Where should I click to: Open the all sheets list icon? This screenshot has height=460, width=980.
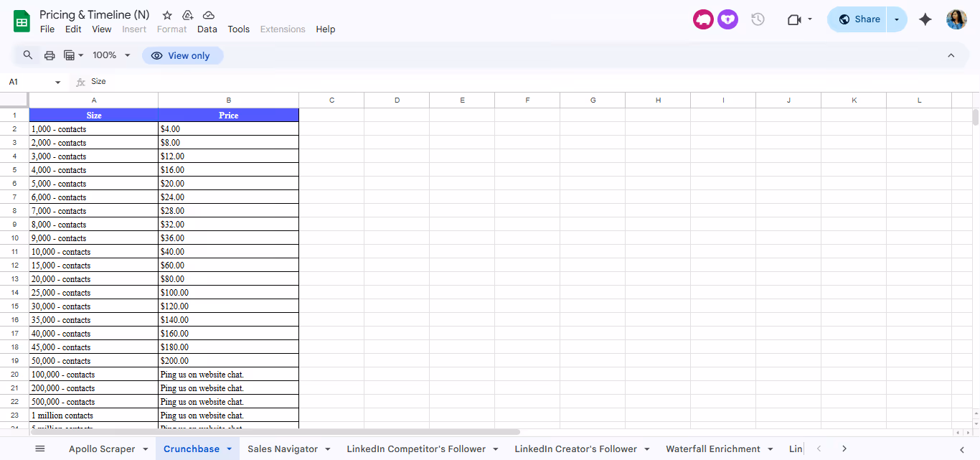(x=40, y=449)
